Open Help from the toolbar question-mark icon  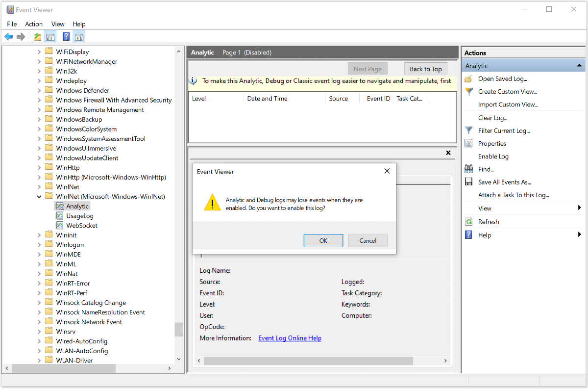point(66,37)
